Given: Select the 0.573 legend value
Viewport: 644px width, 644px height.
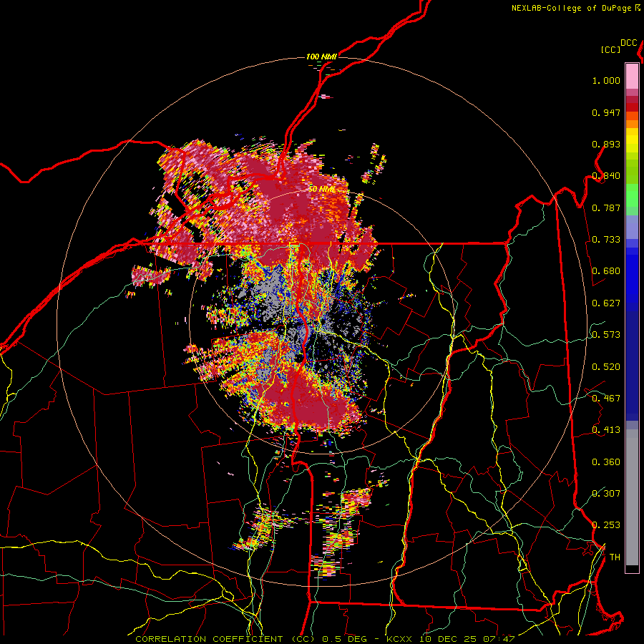Looking at the screenshot, I should coord(606,335).
